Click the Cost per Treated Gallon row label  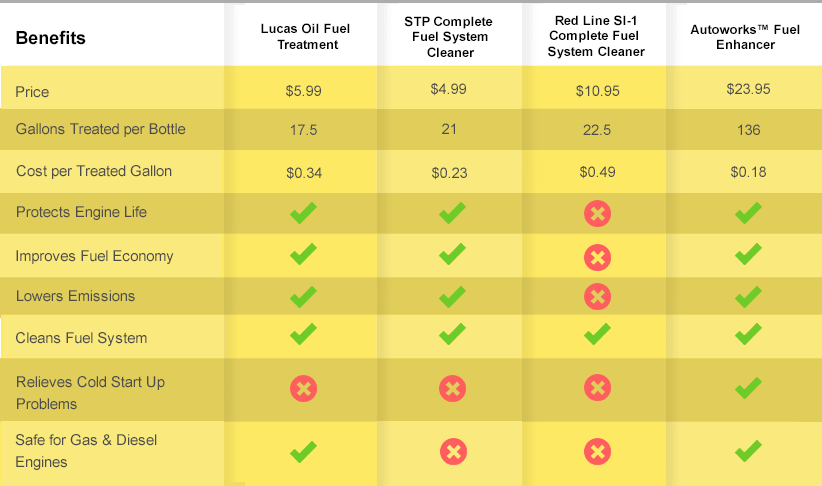pos(94,171)
